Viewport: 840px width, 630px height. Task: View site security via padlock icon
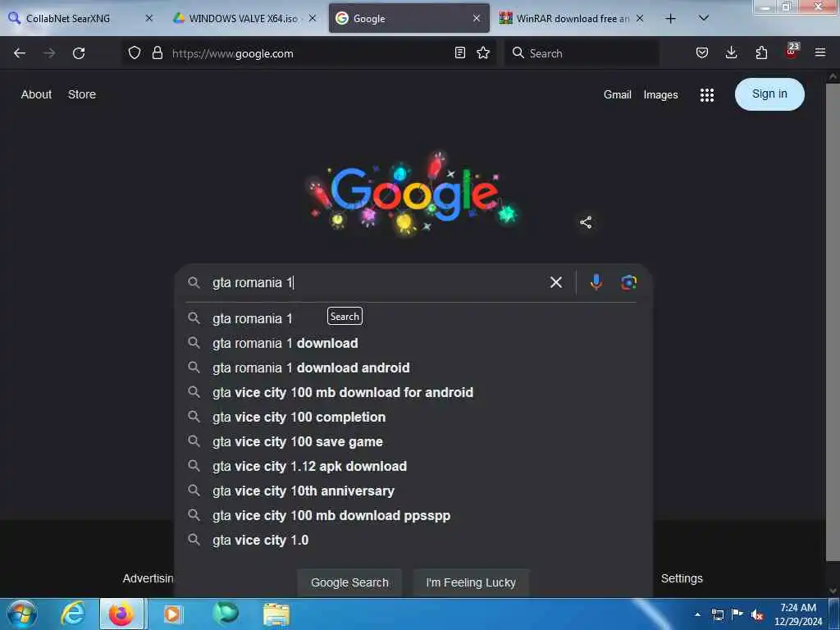(x=157, y=53)
